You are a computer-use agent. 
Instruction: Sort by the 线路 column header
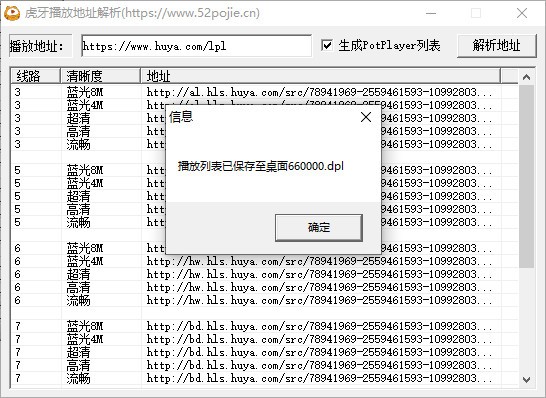coord(35,76)
